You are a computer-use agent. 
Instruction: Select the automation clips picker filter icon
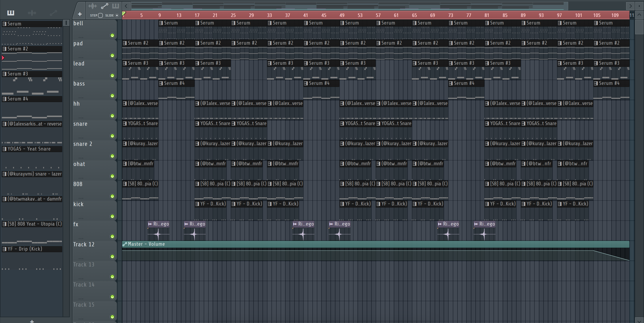pyautogui.click(x=53, y=13)
